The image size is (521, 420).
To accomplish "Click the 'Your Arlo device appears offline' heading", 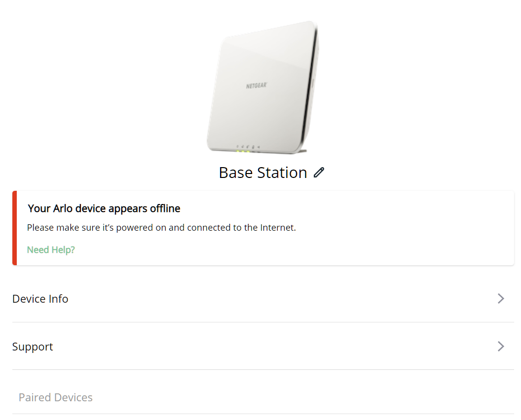I will (x=104, y=208).
